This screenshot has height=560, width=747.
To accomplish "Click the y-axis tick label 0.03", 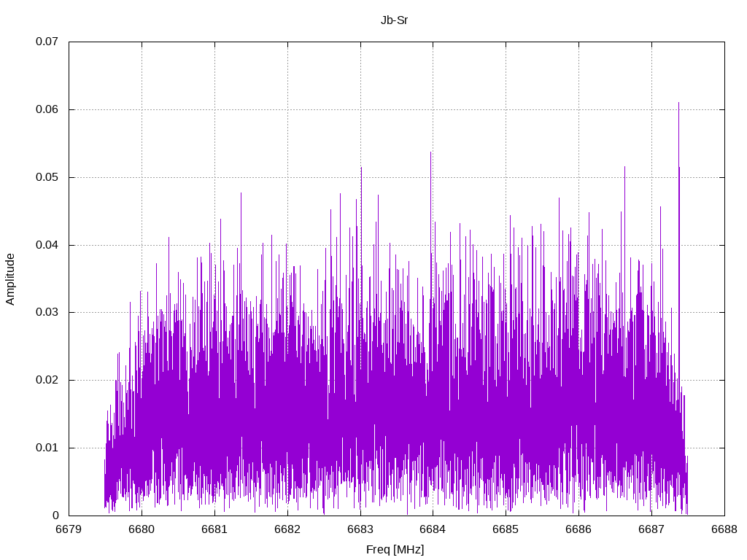I will tap(47, 312).
